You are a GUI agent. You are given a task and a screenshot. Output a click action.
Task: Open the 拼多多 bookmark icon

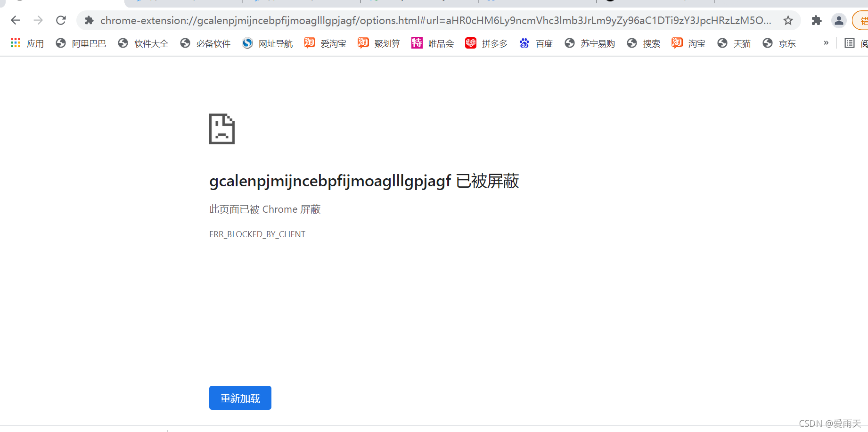pyautogui.click(x=471, y=43)
